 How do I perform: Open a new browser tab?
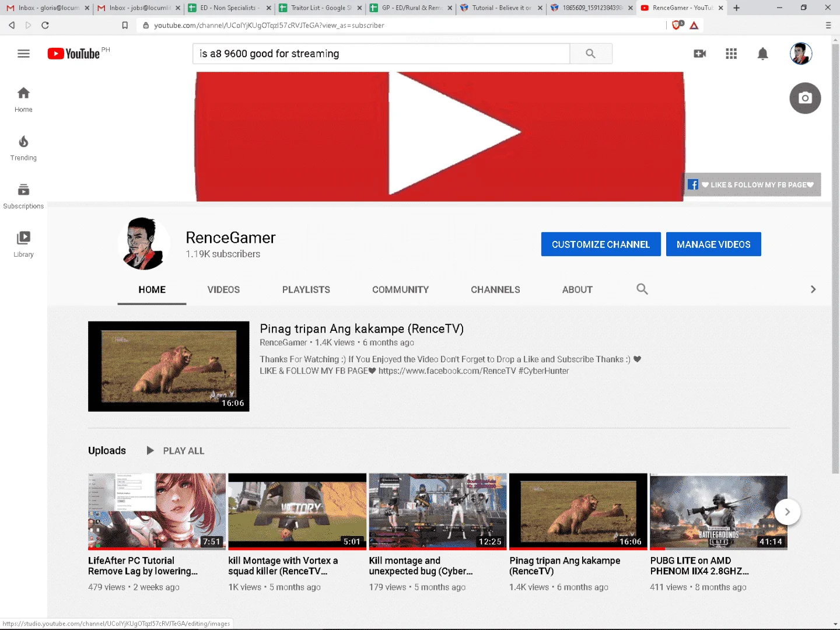pos(737,8)
